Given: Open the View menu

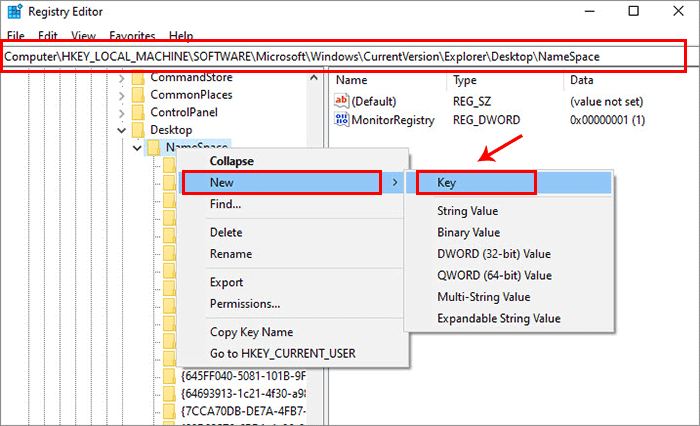Looking at the screenshot, I should [x=83, y=35].
